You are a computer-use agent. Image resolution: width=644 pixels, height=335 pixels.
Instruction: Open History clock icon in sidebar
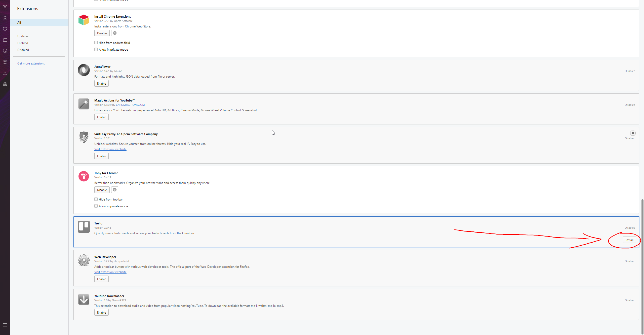[5, 51]
